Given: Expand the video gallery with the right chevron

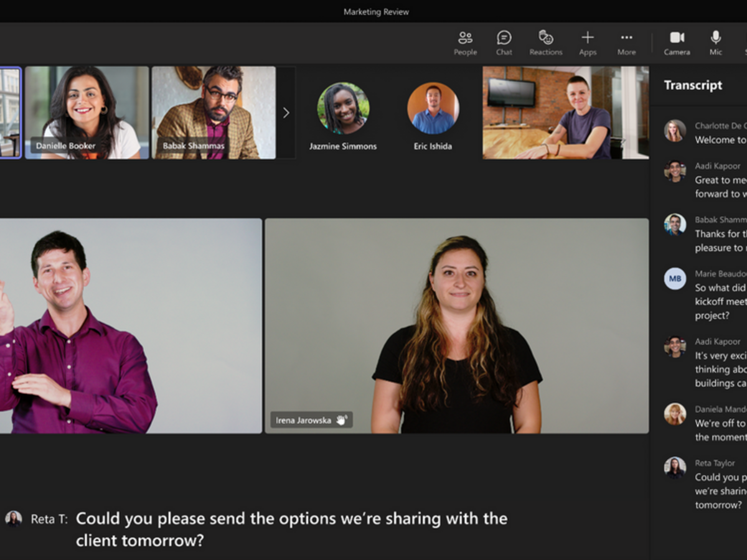Looking at the screenshot, I should pos(286,113).
